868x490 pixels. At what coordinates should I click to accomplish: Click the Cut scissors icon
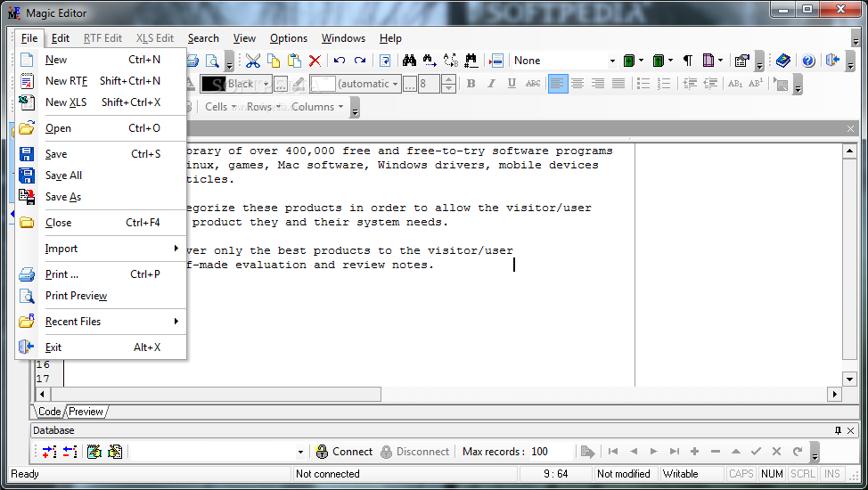253,61
